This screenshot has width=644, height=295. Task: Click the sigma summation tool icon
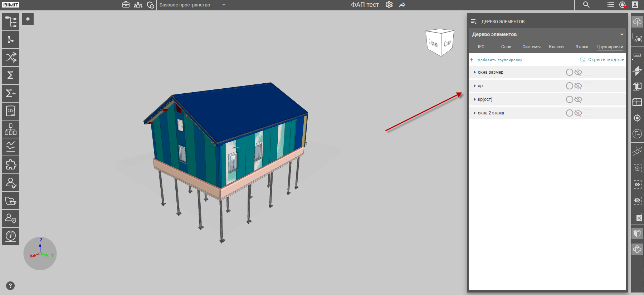pyautogui.click(x=11, y=75)
